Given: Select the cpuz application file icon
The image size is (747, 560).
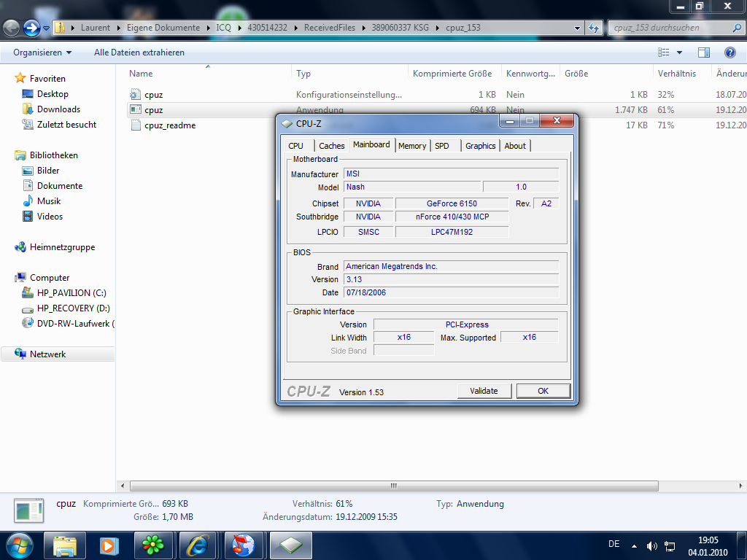Looking at the screenshot, I should pos(136,109).
